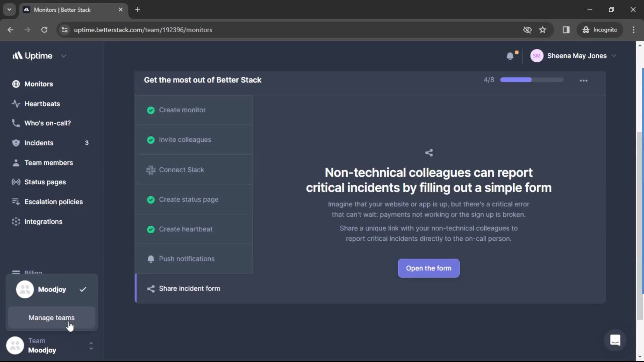Click the Push notifications bell icon
Image resolution: width=644 pixels, height=362 pixels.
(x=151, y=259)
